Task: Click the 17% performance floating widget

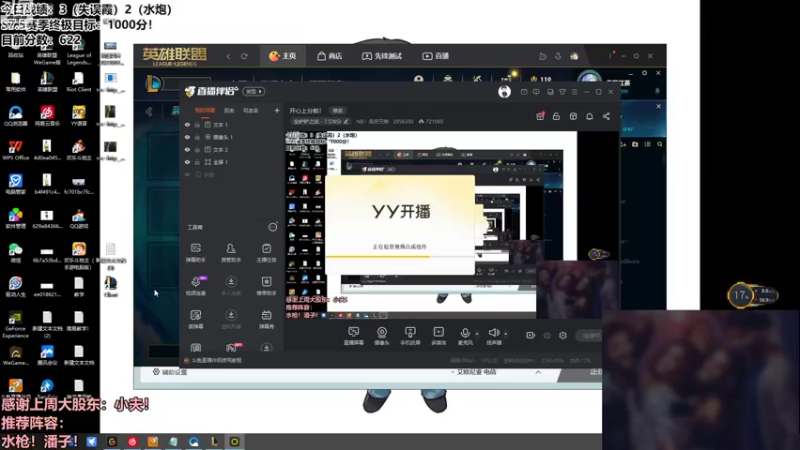Action: 752,295
